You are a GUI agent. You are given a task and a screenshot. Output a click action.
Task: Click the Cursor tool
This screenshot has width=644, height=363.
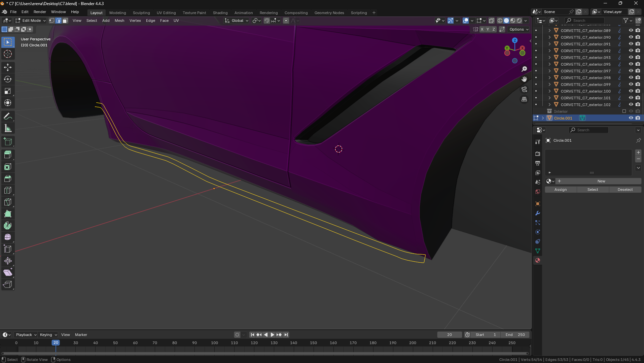pos(8,54)
